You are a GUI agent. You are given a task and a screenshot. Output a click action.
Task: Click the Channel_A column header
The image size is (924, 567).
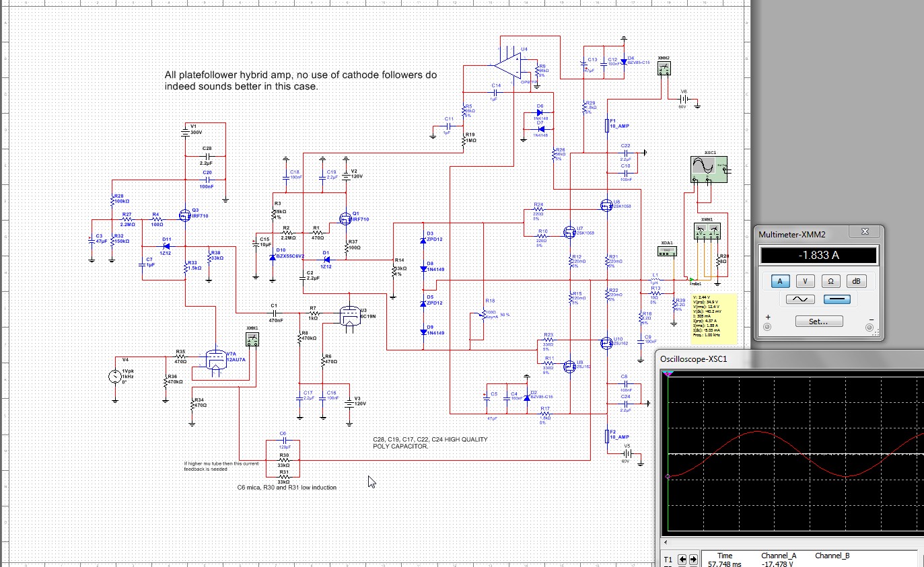pos(779,556)
